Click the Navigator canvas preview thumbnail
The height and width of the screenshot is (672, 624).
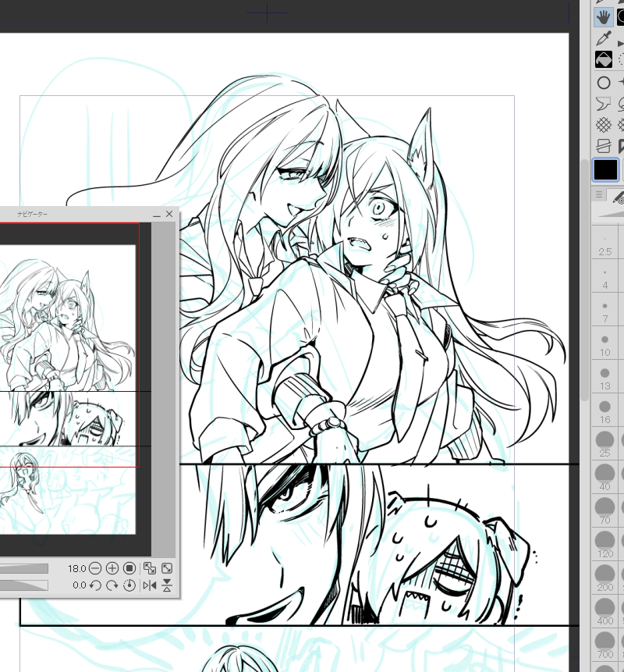76,389
